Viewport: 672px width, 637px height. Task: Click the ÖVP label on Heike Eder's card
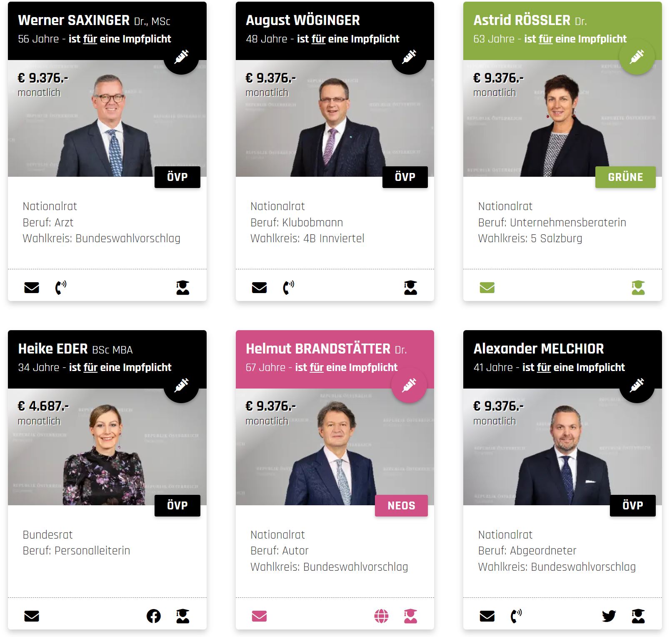(177, 506)
